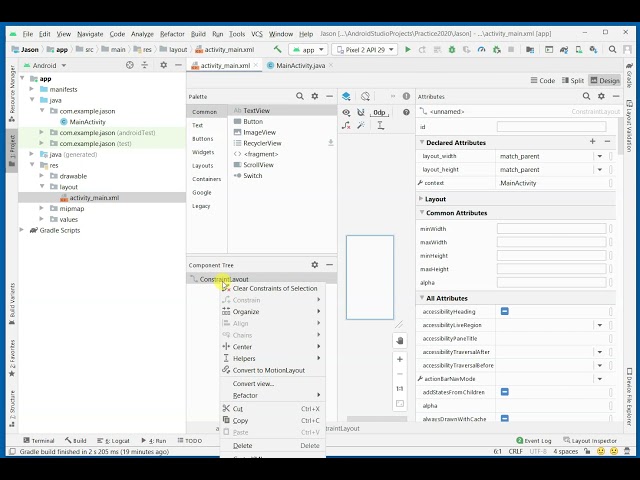
Task: Switch to MainActivity.java tab
Action: [300, 65]
